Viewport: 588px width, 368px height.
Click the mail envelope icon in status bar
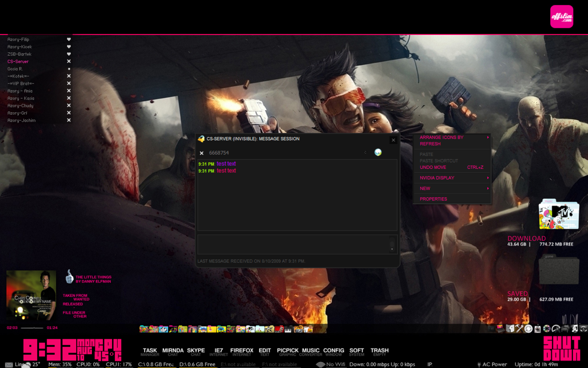[9, 365]
